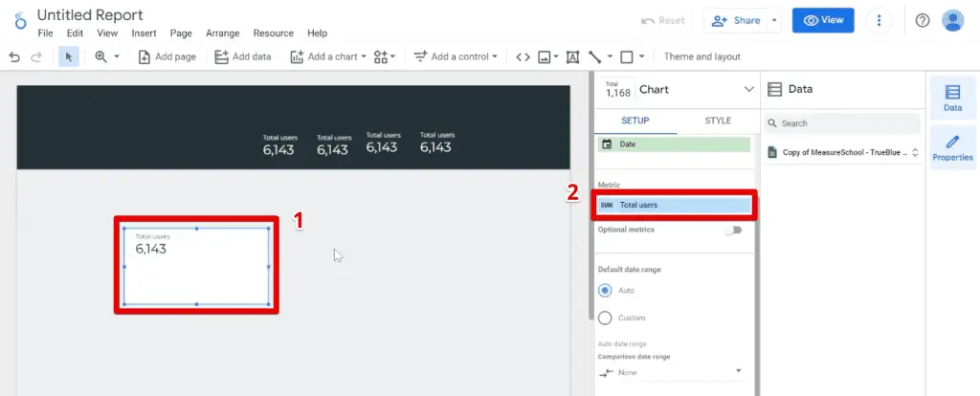Select the white Total users scorecard
This screenshot has width=980, height=396.
pos(196,266)
